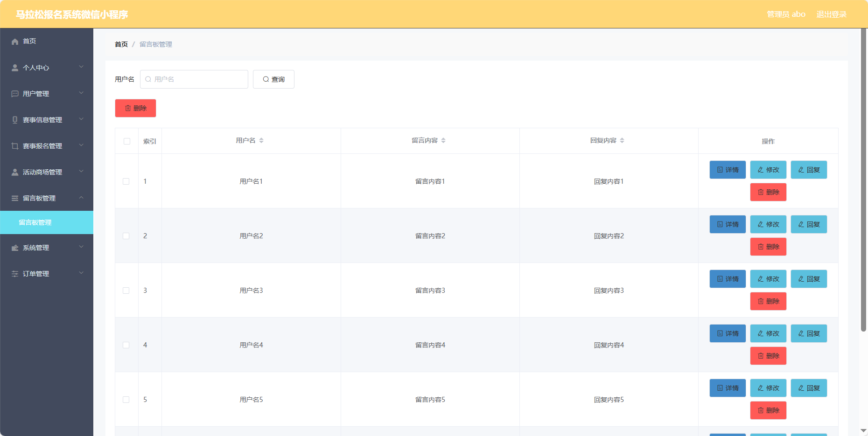Click the 个人中心 person icon
Image resolution: width=868 pixels, height=436 pixels.
[15, 68]
